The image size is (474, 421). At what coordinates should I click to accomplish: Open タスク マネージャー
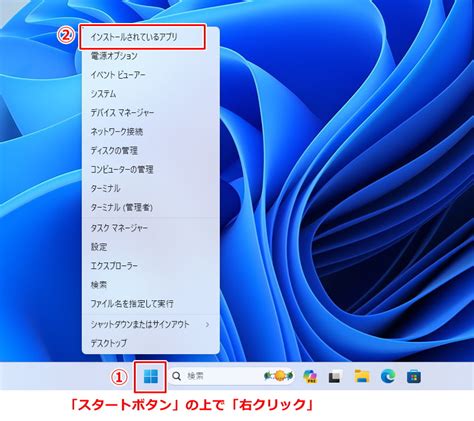[x=151, y=228]
